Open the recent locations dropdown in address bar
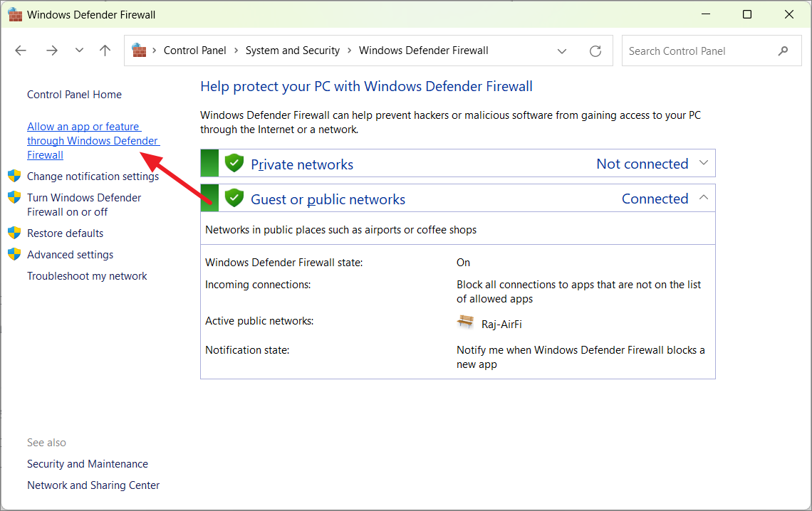Viewport: 812px width, 511px height. 562,51
